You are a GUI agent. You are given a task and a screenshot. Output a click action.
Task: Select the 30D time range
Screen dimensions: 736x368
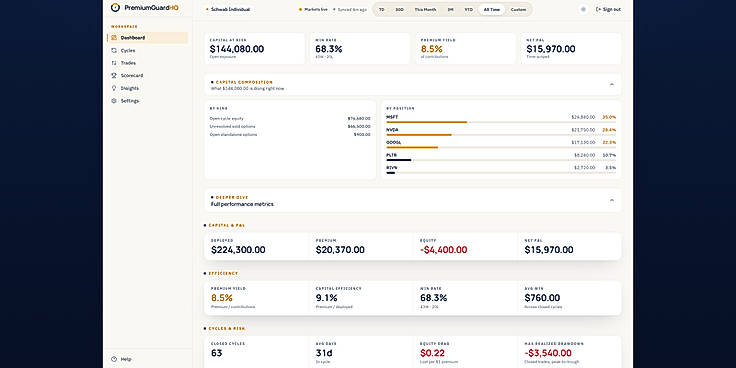pyautogui.click(x=399, y=9)
